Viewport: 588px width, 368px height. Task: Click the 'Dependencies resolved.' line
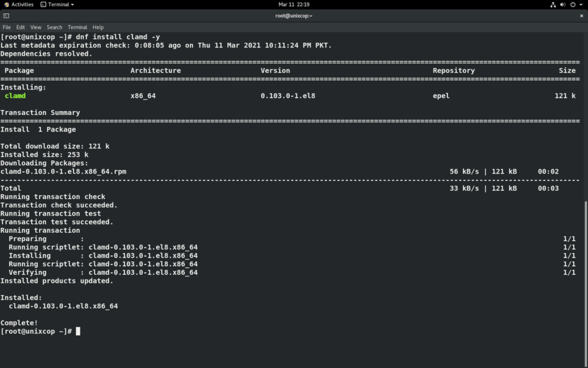47,53
